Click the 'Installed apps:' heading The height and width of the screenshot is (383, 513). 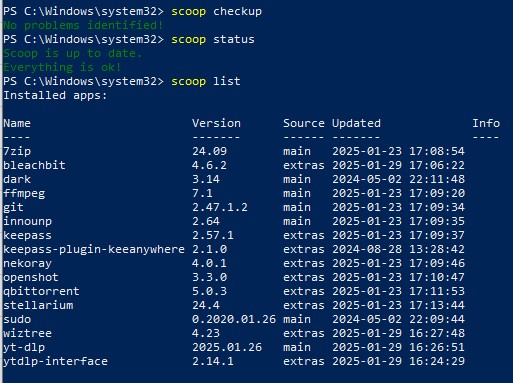click(x=55, y=96)
